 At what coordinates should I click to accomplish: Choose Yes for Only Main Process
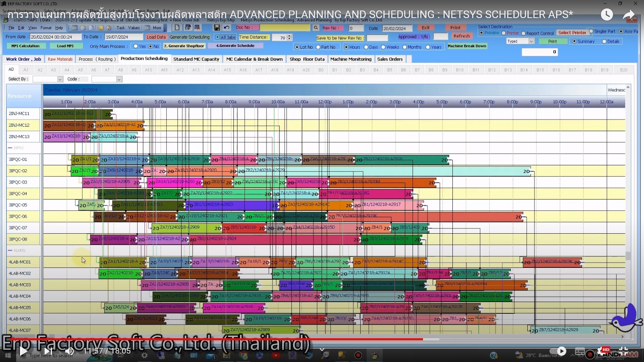(x=136, y=47)
